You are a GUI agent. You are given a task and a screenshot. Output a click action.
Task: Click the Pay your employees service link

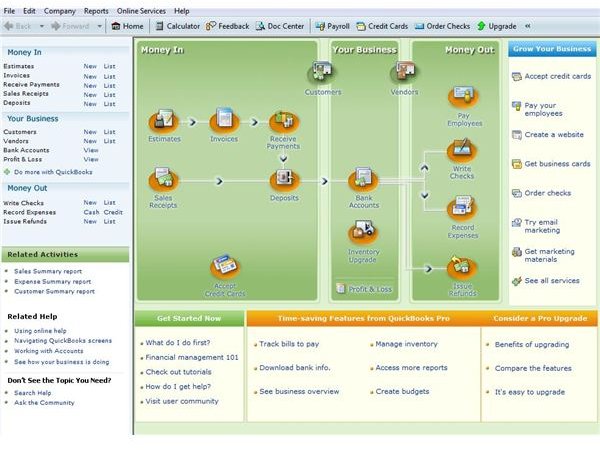pos(543,109)
